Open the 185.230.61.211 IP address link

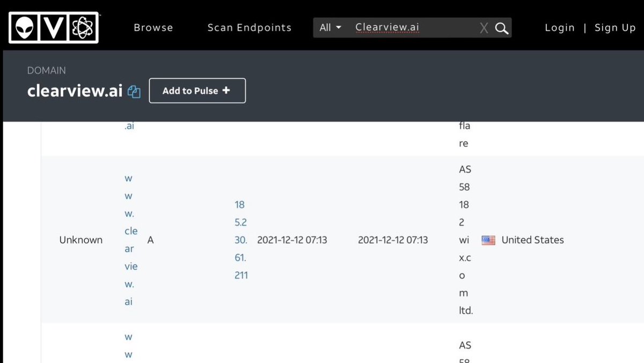click(241, 240)
